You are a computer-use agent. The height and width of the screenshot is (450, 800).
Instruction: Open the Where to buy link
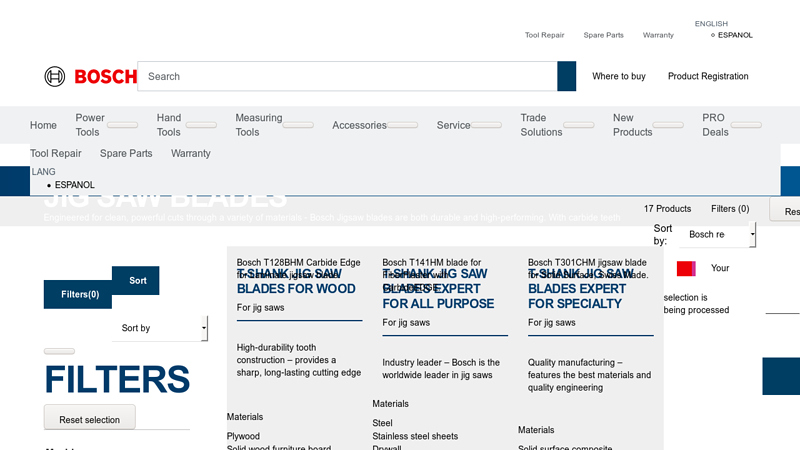pyautogui.click(x=618, y=76)
